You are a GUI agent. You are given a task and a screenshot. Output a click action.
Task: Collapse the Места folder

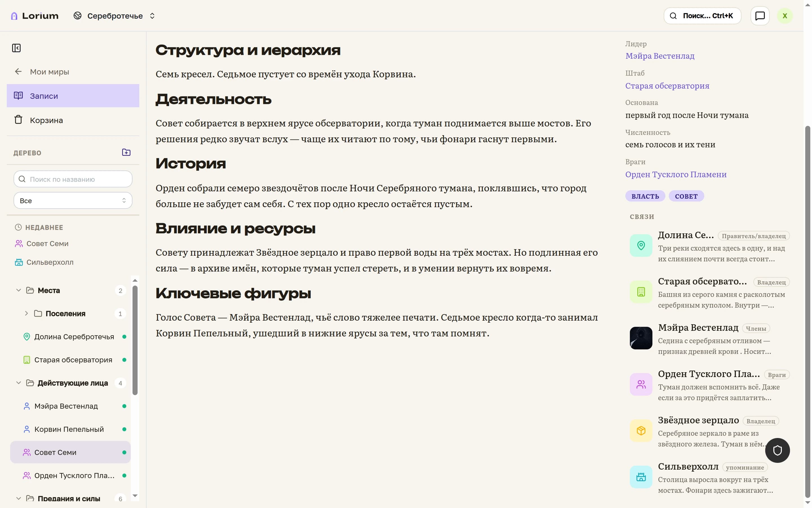click(19, 290)
